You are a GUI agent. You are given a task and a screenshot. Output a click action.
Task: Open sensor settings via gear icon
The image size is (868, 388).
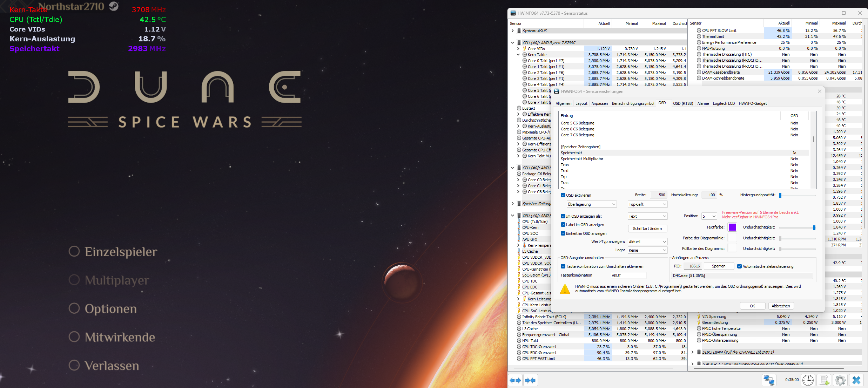(x=840, y=380)
